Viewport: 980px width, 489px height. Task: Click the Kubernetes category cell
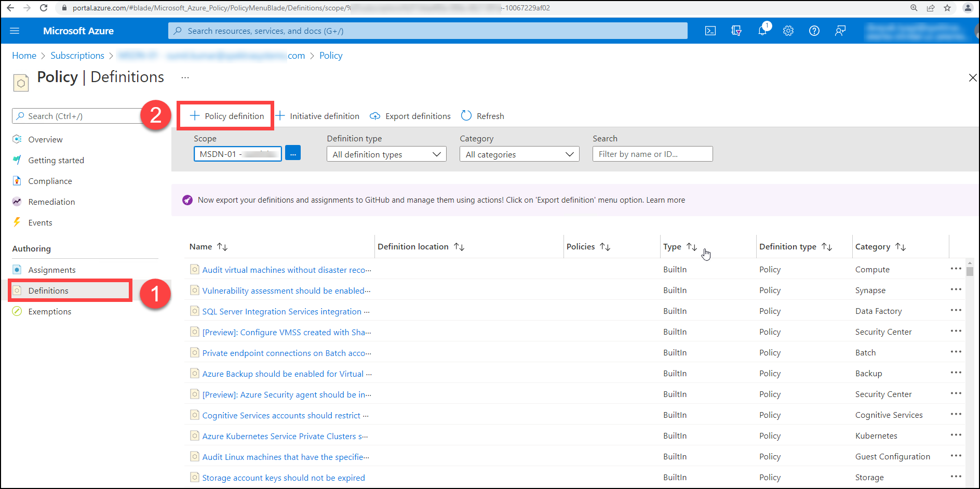(x=876, y=435)
